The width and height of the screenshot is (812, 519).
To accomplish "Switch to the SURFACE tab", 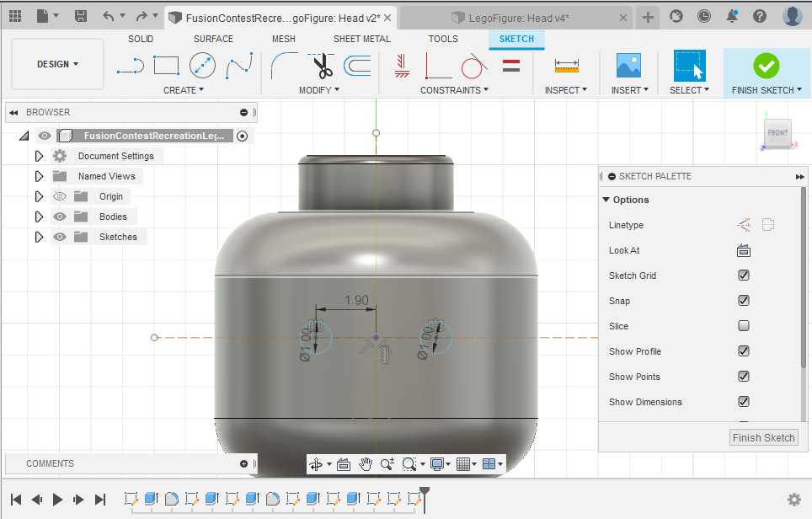I will pos(213,39).
